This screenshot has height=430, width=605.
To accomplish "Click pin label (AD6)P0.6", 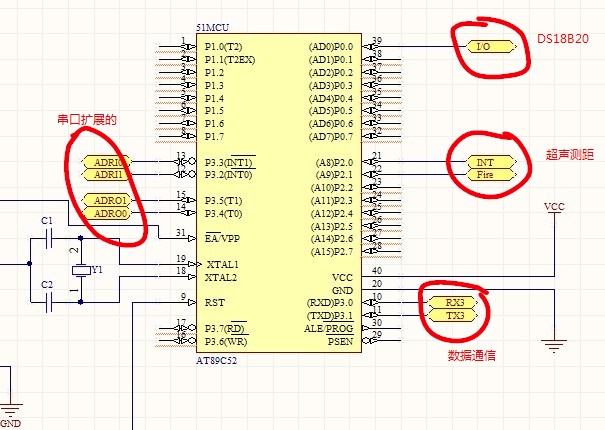I will coord(331,124).
